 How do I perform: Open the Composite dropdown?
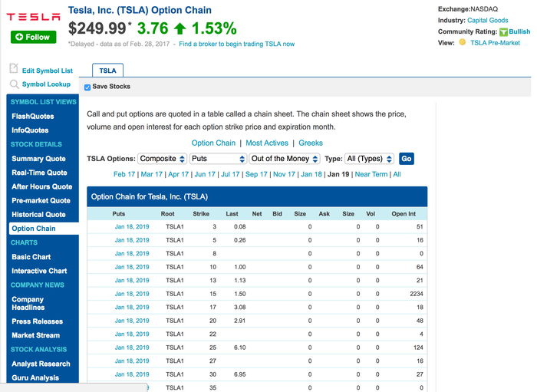tap(163, 159)
